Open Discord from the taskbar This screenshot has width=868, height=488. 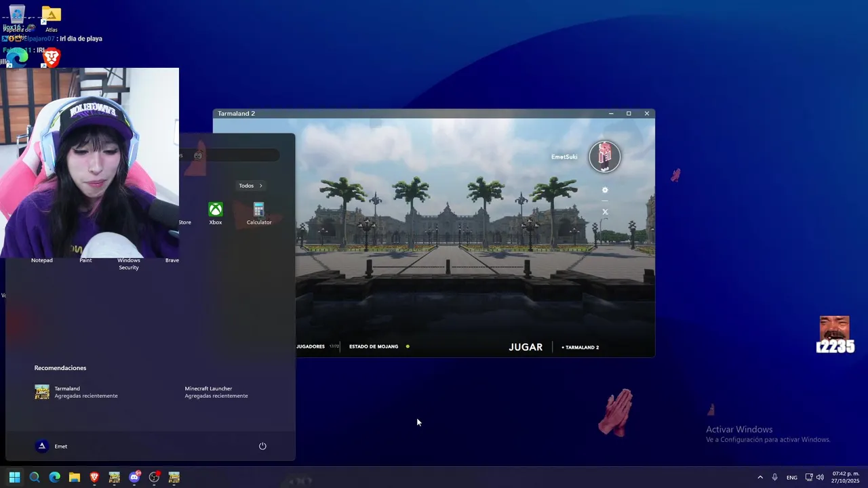134,477
